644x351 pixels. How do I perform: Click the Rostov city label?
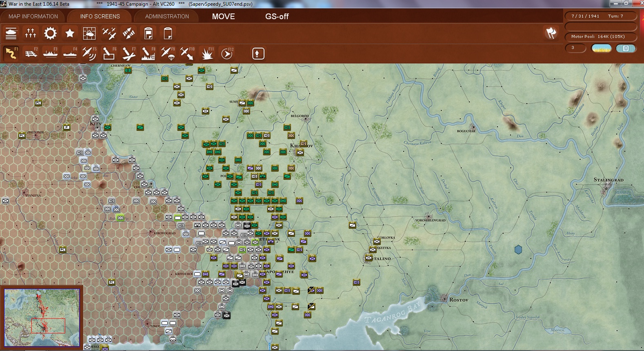459,300
